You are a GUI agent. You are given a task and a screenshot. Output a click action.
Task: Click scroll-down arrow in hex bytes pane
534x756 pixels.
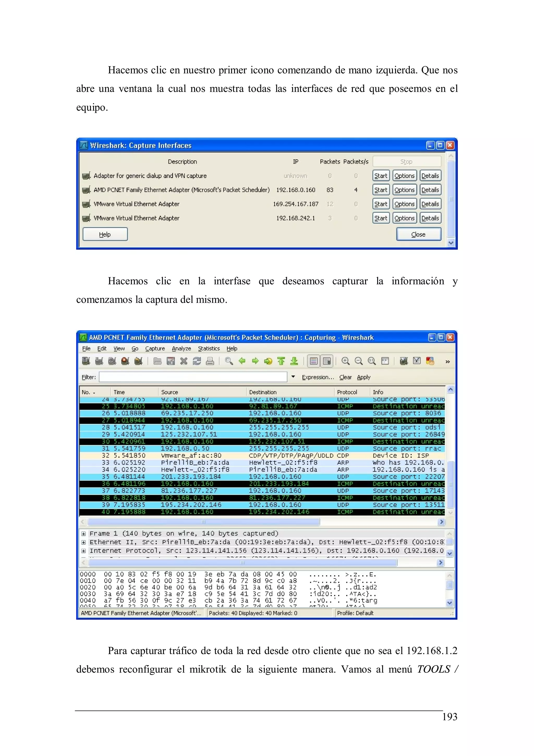pos(450,603)
